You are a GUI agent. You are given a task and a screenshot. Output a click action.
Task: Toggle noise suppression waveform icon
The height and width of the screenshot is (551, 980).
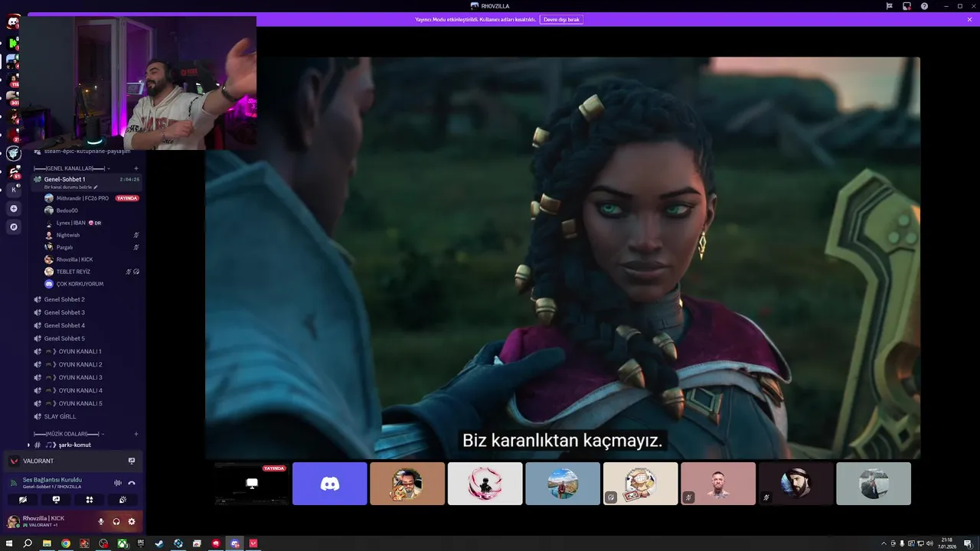(117, 483)
